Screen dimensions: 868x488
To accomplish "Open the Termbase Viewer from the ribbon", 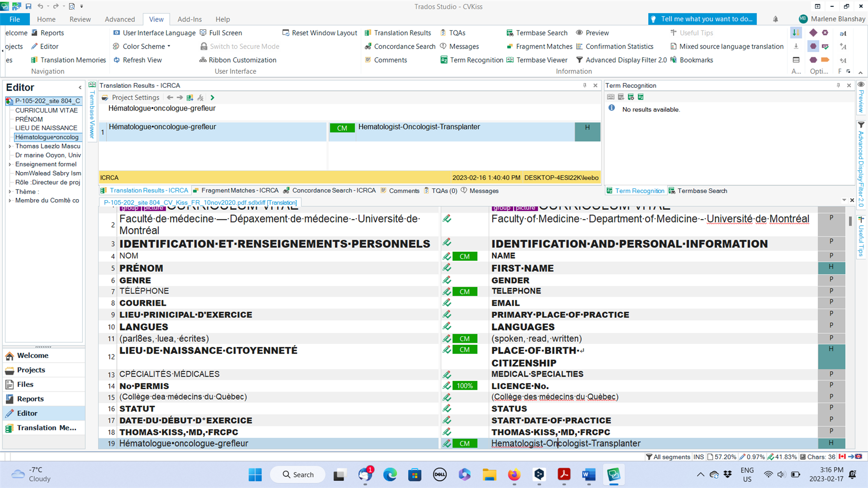I will 537,60.
